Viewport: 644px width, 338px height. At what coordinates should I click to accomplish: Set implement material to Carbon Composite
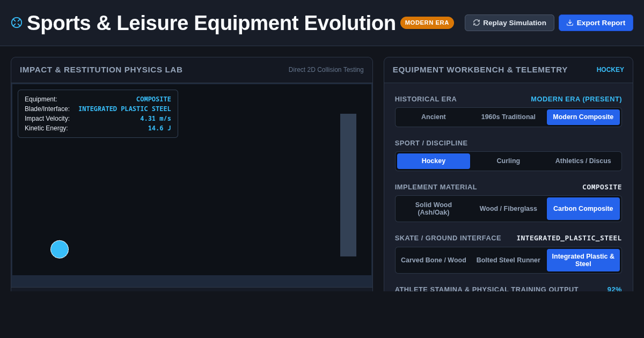[x=583, y=209]
